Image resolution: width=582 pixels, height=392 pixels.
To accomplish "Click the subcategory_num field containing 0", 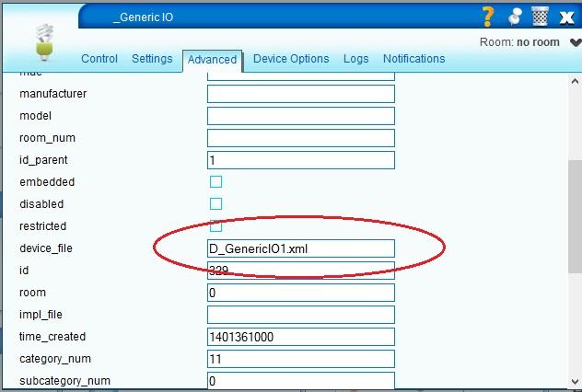I will click(x=301, y=381).
